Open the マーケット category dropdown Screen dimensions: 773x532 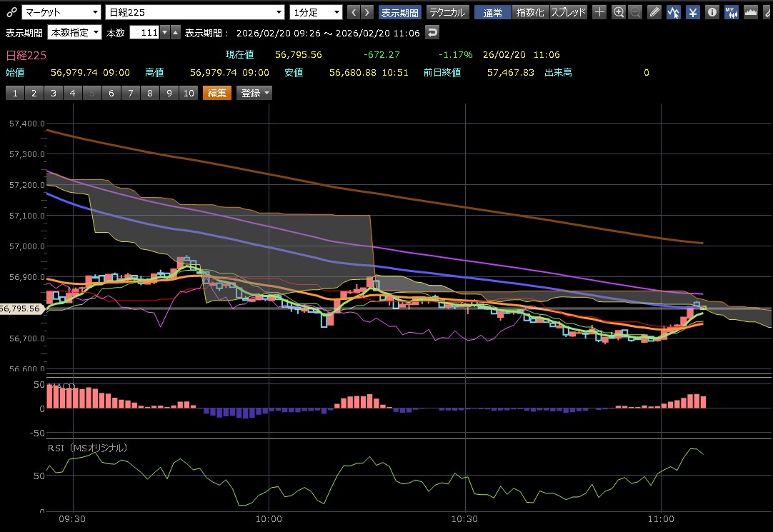[x=61, y=12]
